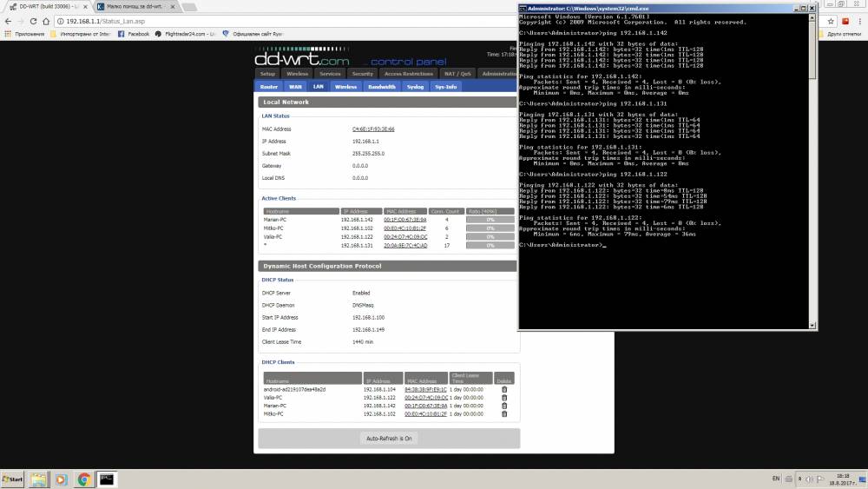This screenshot has height=489, width=868.
Task: Switch to the Syslog status subtab
Action: point(415,87)
